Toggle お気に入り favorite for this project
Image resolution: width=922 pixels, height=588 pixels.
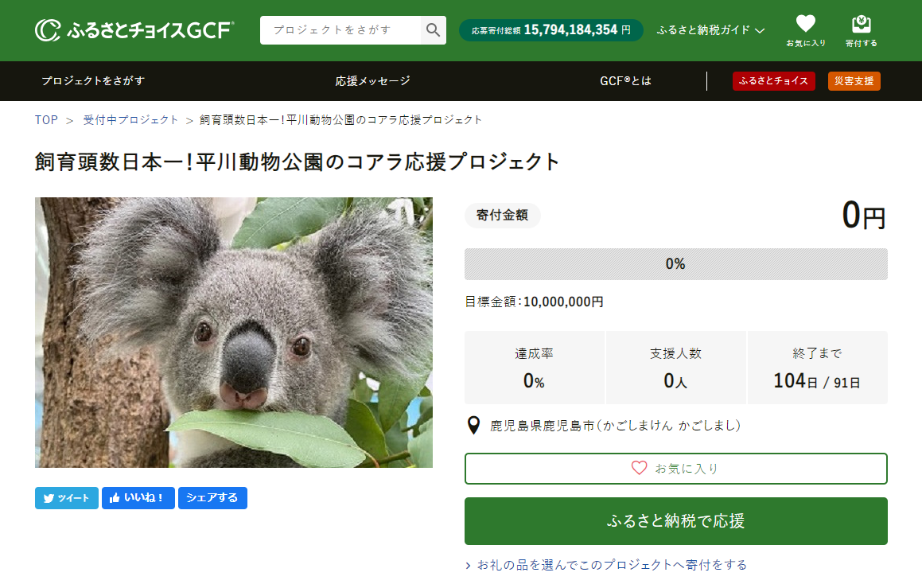[675, 469]
